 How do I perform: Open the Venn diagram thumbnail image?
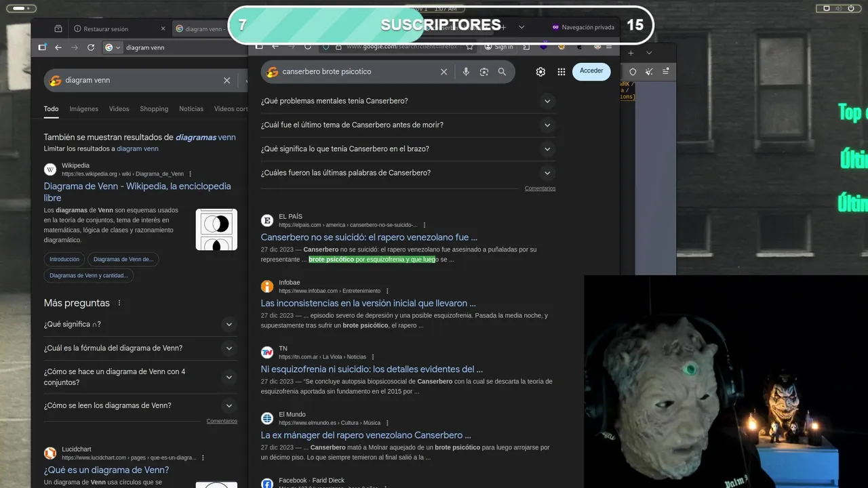tap(216, 229)
